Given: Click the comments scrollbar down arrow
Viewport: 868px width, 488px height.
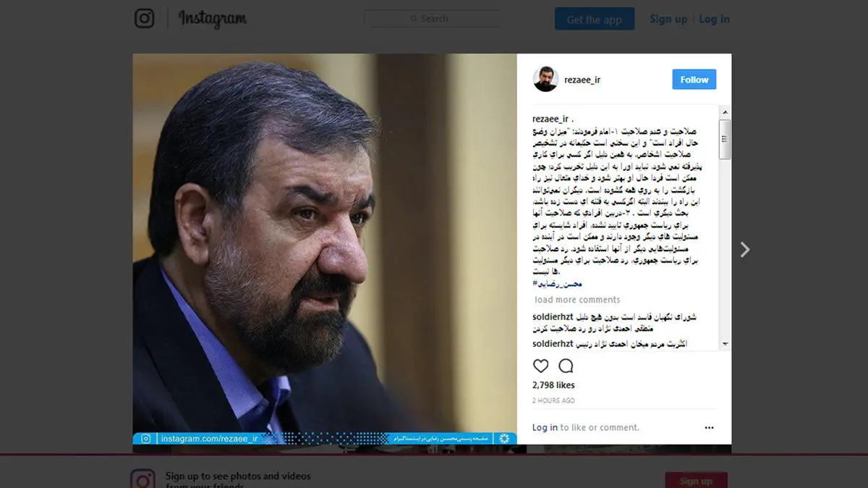Looking at the screenshot, I should pyautogui.click(x=725, y=344).
